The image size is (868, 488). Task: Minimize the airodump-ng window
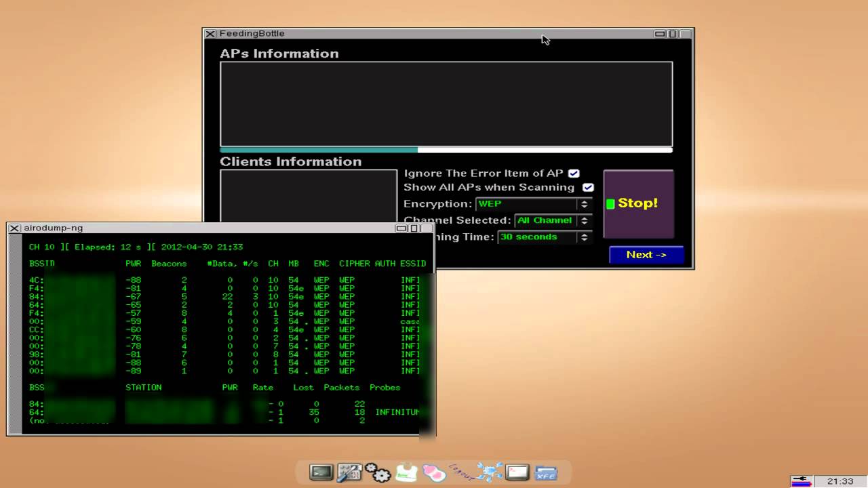coord(401,228)
